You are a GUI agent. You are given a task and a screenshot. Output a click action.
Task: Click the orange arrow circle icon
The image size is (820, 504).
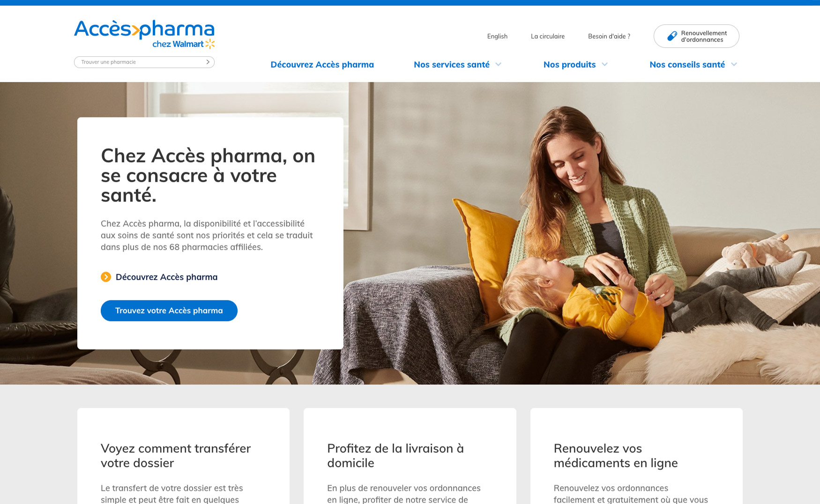pos(106,277)
